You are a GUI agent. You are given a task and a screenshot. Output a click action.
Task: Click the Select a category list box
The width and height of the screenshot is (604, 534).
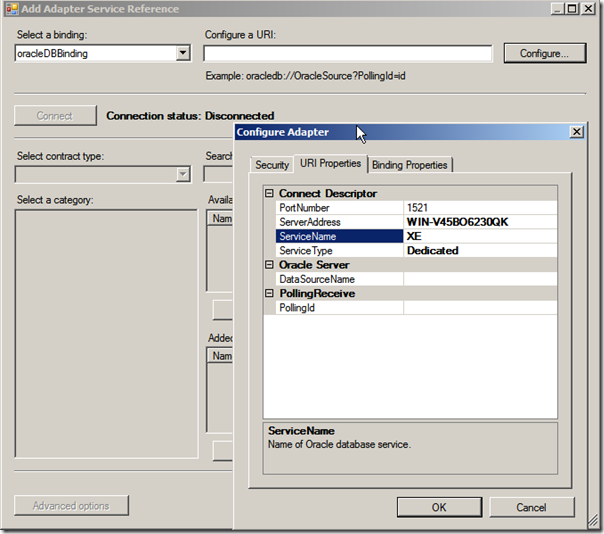point(106,334)
